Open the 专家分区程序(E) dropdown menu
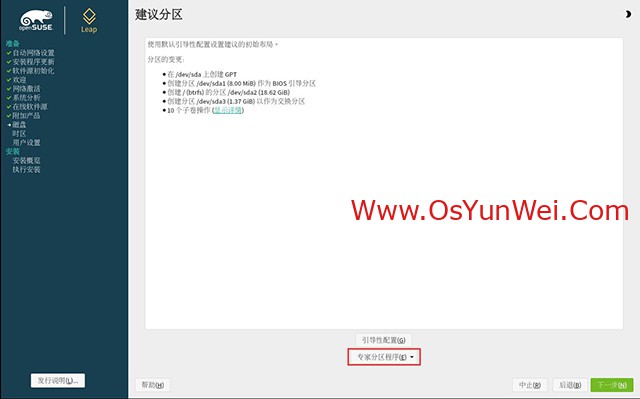This screenshot has height=399, width=640. pyautogui.click(x=384, y=357)
